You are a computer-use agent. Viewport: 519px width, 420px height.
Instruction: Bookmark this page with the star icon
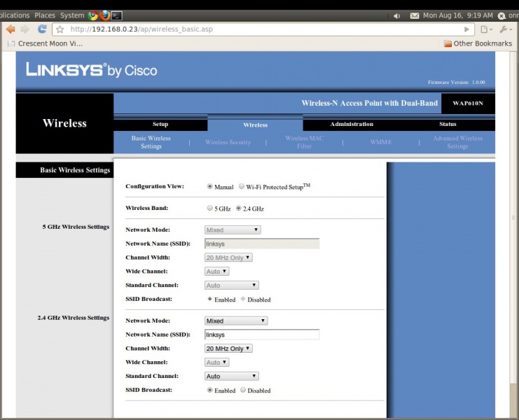[x=60, y=29]
